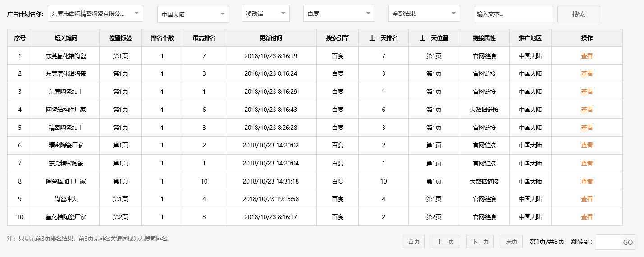Expand the 中国大陆 region dropdown

[x=193, y=14]
